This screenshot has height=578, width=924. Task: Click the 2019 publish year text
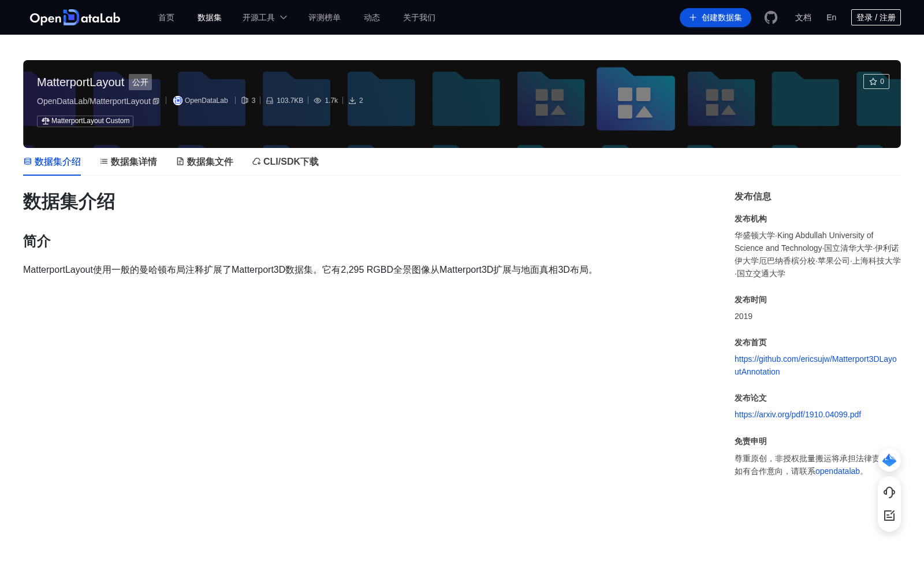[x=743, y=316]
